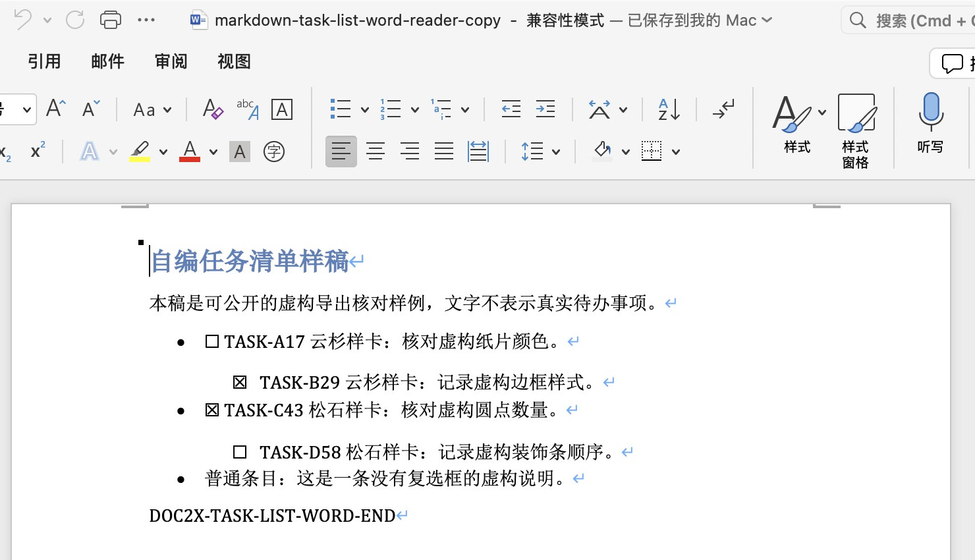Open the 样式 styles gallery button
The image size is (975, 560).
point(797,125)
